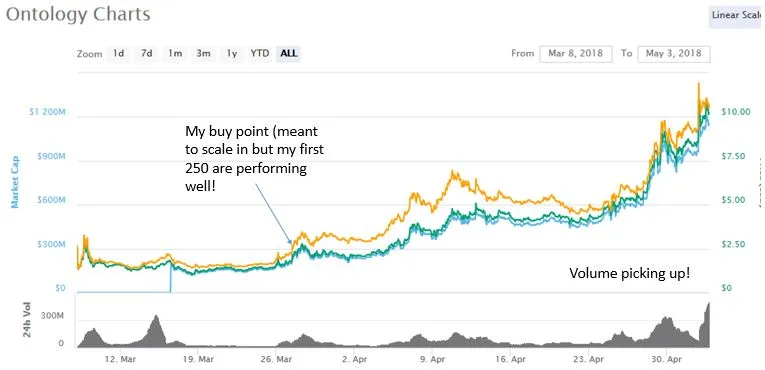Image resolution: width=765 pixels, height=370 pixels.
Task: Click the 23. Apr date tick
Action: [x=589, y=359]
